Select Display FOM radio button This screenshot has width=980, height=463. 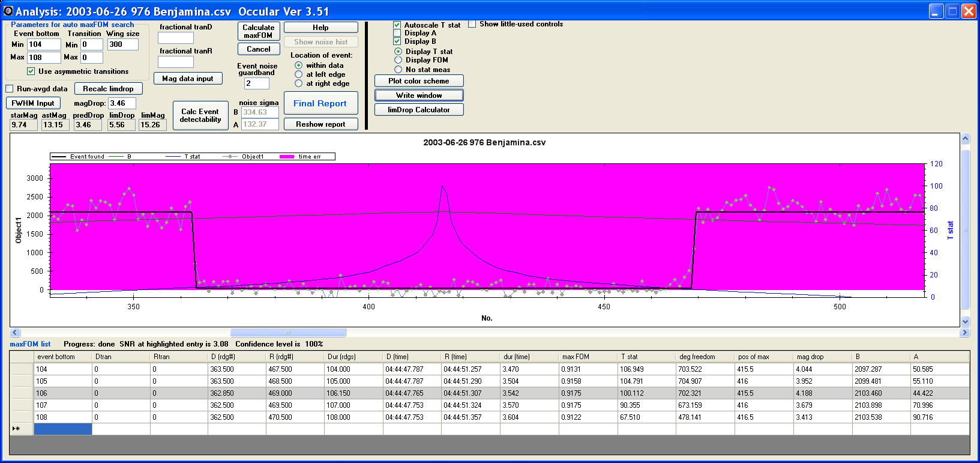coord(398,60)
